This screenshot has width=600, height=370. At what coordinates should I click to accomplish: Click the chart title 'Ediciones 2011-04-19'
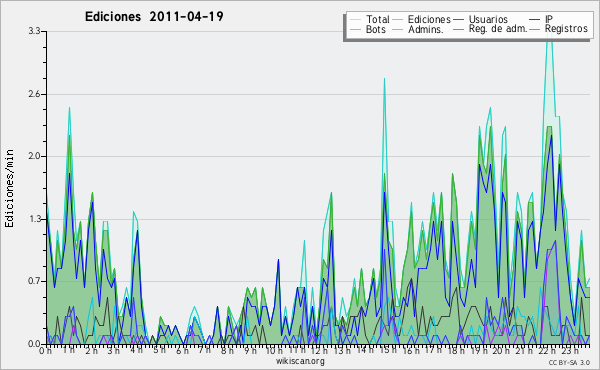pyautogui.click(x=154, y=17)
